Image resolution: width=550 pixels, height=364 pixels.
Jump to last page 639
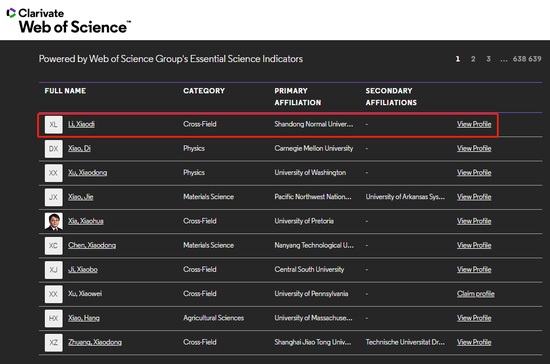[x=535, y=59]
